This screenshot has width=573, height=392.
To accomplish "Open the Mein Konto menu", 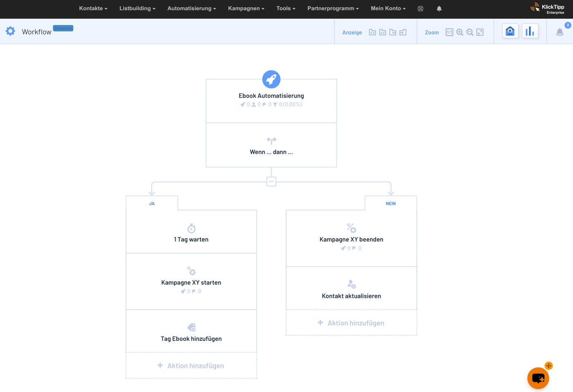I will coord(388,9).
